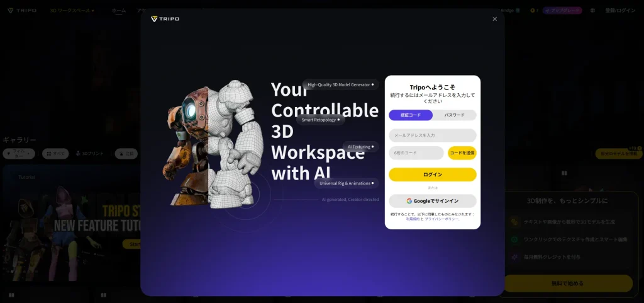Click the AI Texturing feature tag
Image resolution: width=644 pixels, height=303 pixels.
tap(361, 147)
